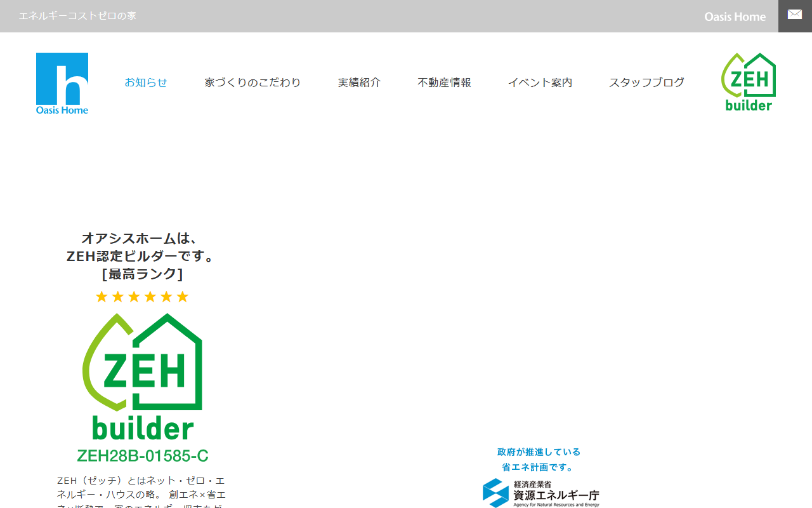Screen dimensions: 812x508
Task: Click the [最高ランク] text
Action: [142, 274]
